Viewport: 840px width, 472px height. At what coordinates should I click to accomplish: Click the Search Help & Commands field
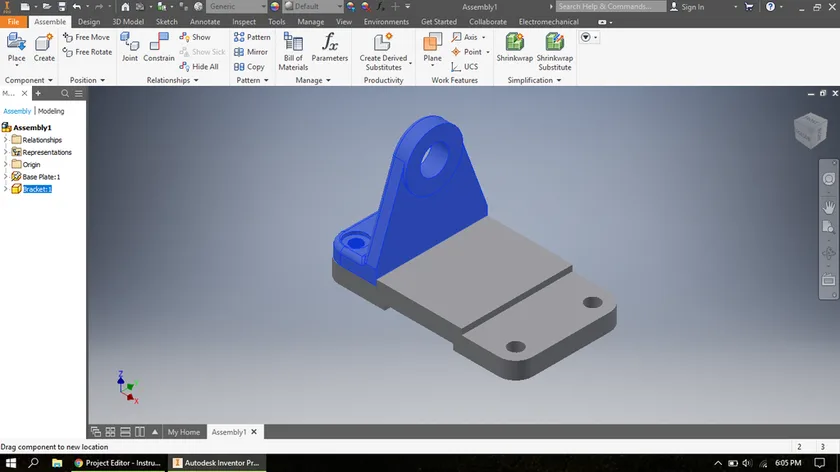coord(611,6)
